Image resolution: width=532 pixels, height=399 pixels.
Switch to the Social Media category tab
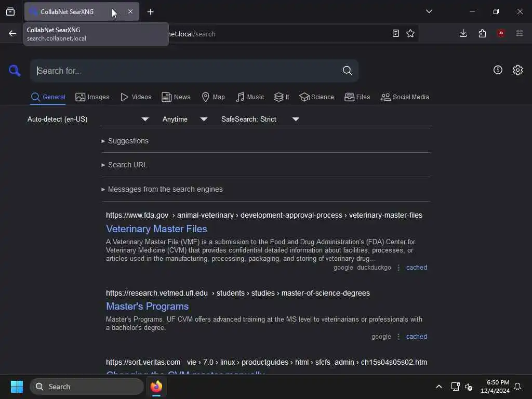[405, 97]
